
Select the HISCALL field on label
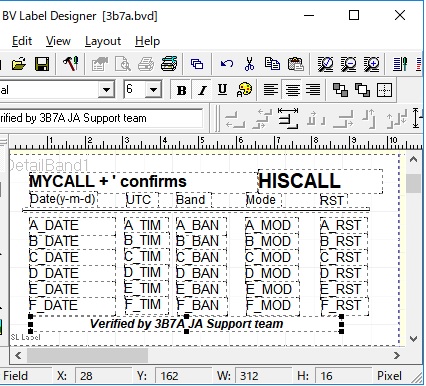[x=320, y=181]
